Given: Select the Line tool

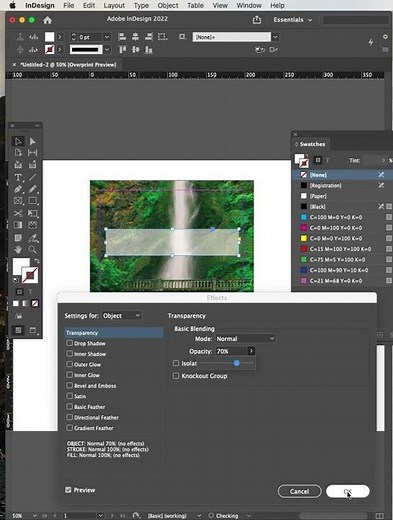Looking at the screenshot, I should click(x=32, y=177).
